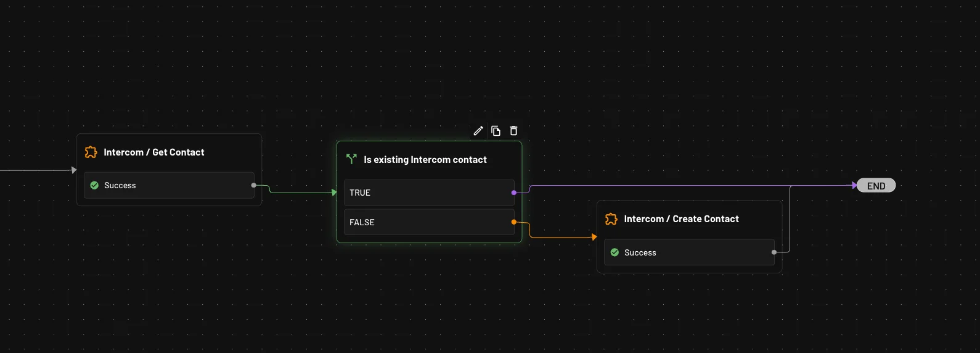Select the Is existing Intercom contact title

[425, 160]
